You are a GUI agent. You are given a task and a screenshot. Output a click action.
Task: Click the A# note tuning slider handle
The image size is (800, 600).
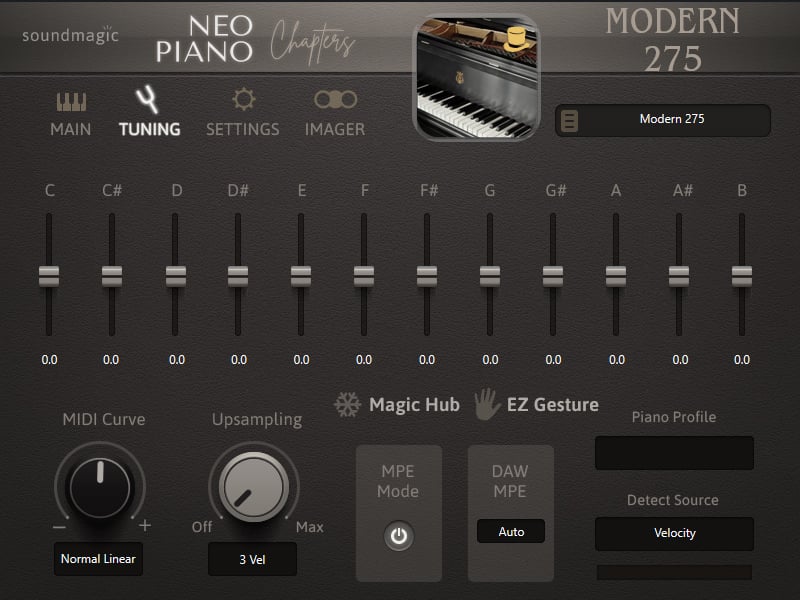679,276
